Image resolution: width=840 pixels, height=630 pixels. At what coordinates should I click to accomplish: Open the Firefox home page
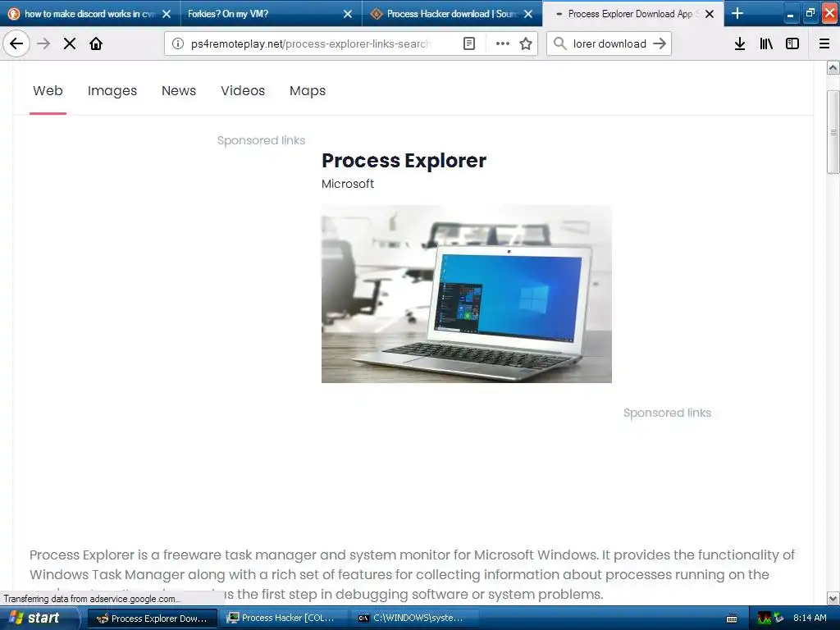click(x=96, y=43)
